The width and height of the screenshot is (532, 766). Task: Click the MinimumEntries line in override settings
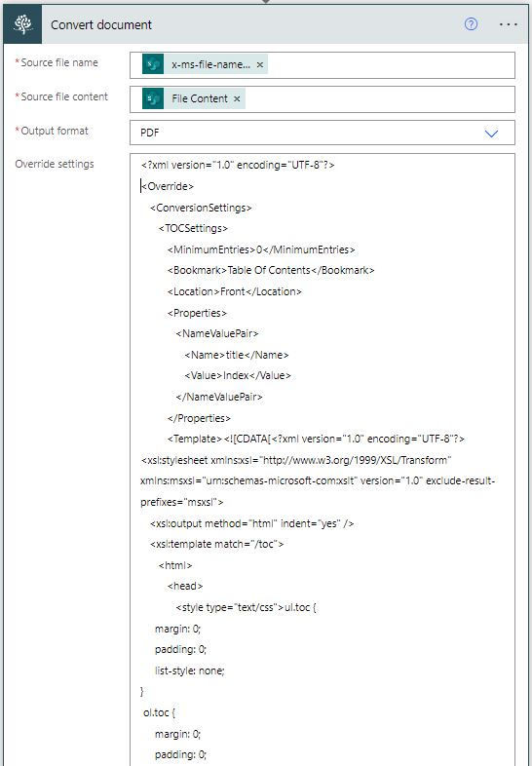[x=261, y=249]
